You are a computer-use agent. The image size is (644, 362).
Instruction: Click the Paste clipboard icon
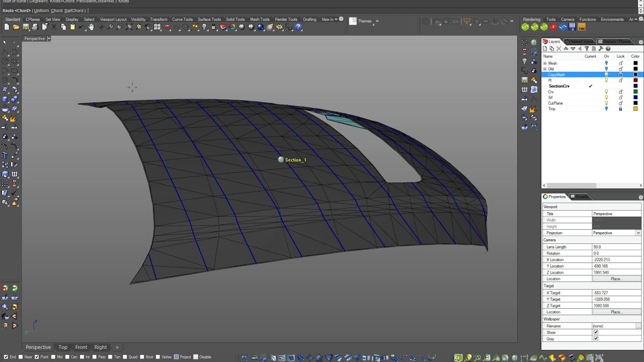(72, 27)
